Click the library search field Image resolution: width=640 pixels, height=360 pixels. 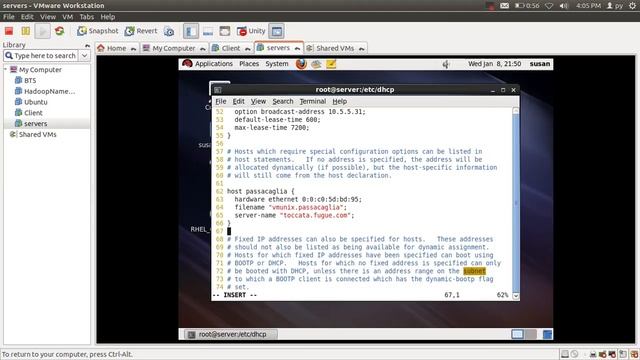[x=41, y=56]
